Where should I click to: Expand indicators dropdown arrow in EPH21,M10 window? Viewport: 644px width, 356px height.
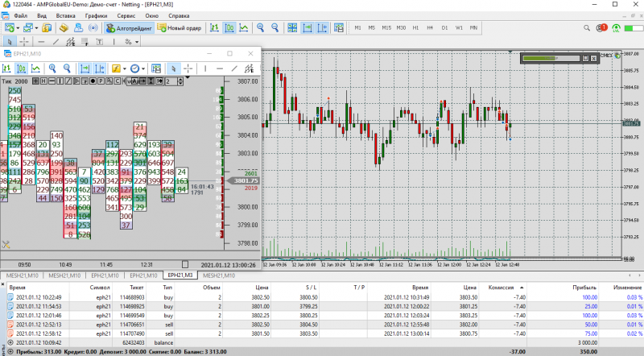point(125,68)
